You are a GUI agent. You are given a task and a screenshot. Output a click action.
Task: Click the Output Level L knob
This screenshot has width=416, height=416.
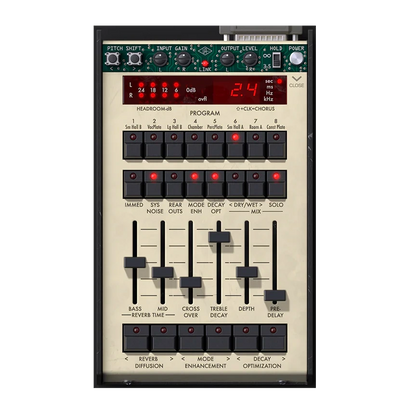(x=227, y=59)
